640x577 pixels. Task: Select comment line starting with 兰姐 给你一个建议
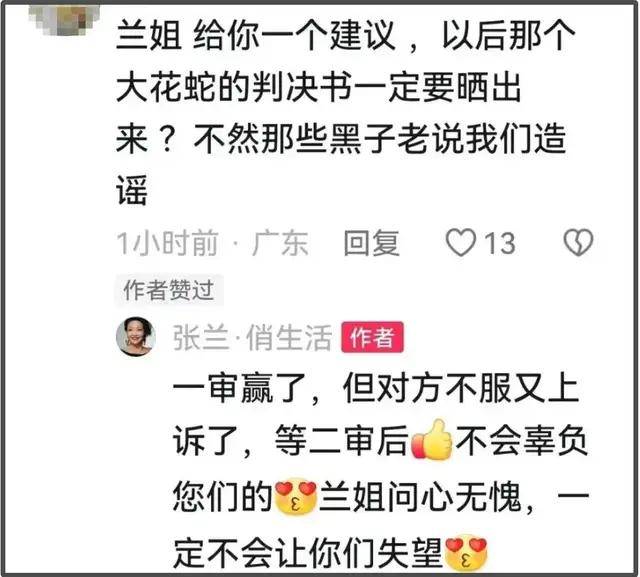click(345, 36)
